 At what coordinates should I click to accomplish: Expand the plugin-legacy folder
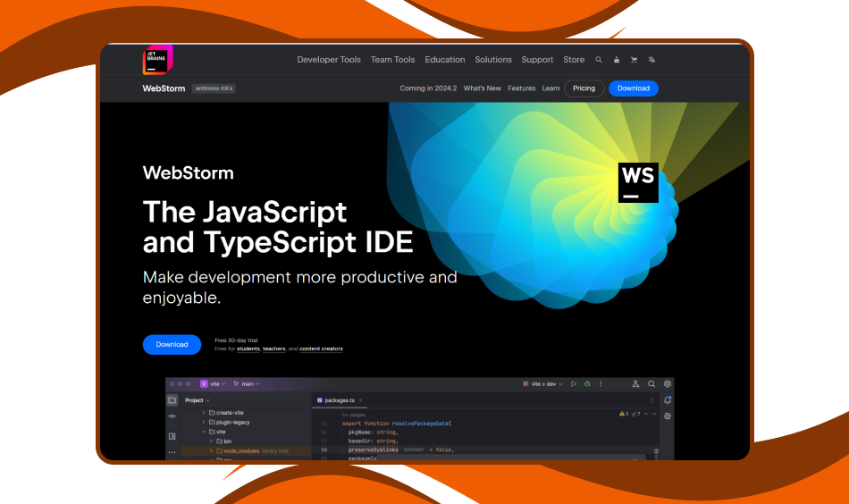tap(204, 423)
